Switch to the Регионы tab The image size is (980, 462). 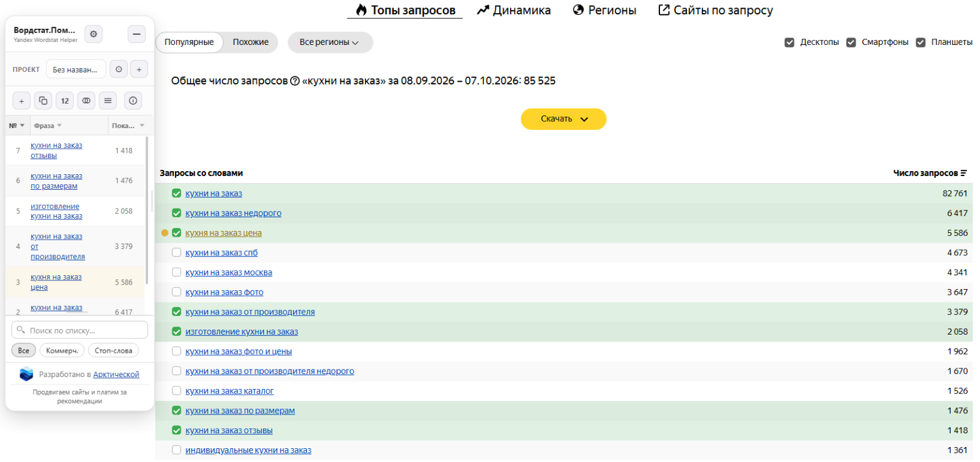(604, 10)
